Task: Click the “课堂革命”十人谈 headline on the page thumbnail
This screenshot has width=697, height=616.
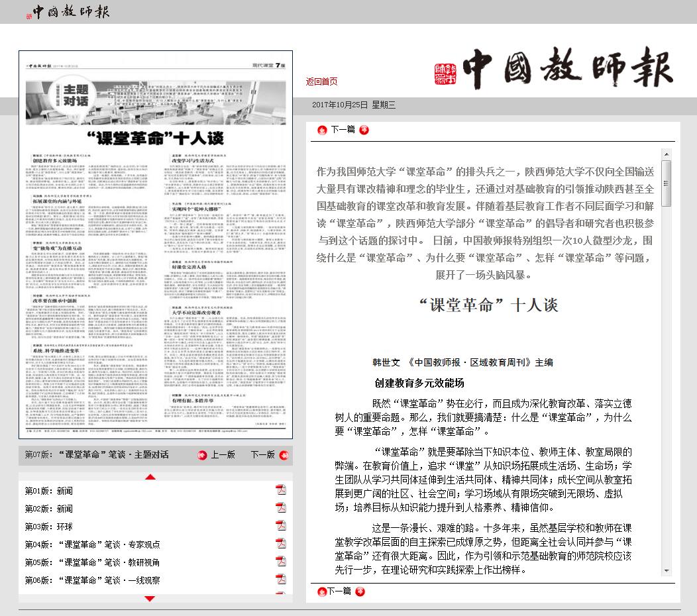Action: (x=155, y=138)
